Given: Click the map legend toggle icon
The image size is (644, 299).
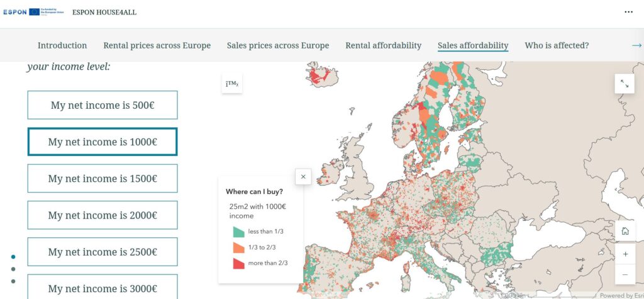Looking at the screenshot, I should tap(231, 83).
